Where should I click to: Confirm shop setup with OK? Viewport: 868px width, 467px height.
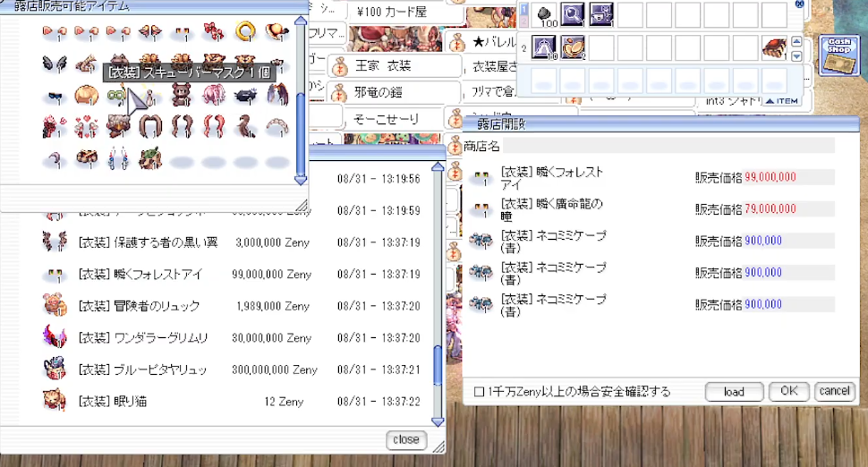[x=789, y=391]
